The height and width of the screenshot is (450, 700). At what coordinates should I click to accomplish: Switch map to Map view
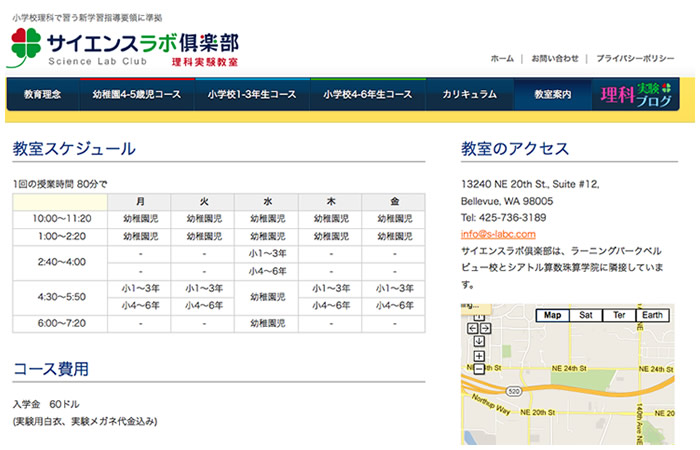coord(552,315)
